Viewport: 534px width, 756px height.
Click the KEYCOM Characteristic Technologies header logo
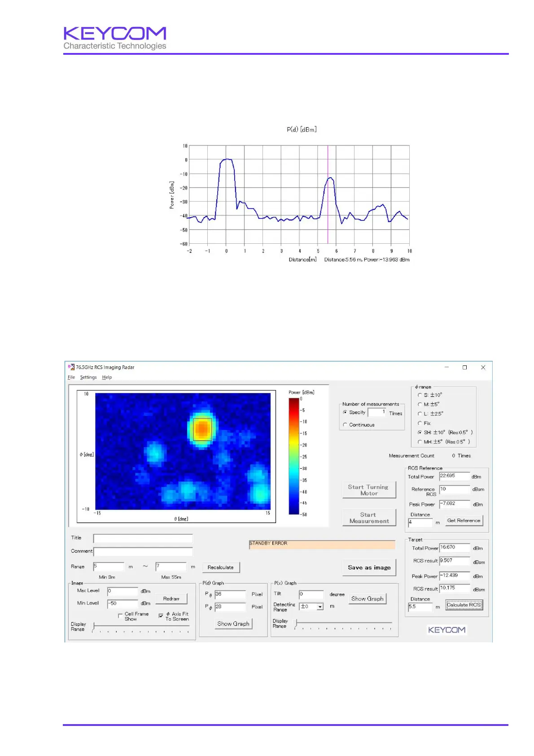point(115,38)
